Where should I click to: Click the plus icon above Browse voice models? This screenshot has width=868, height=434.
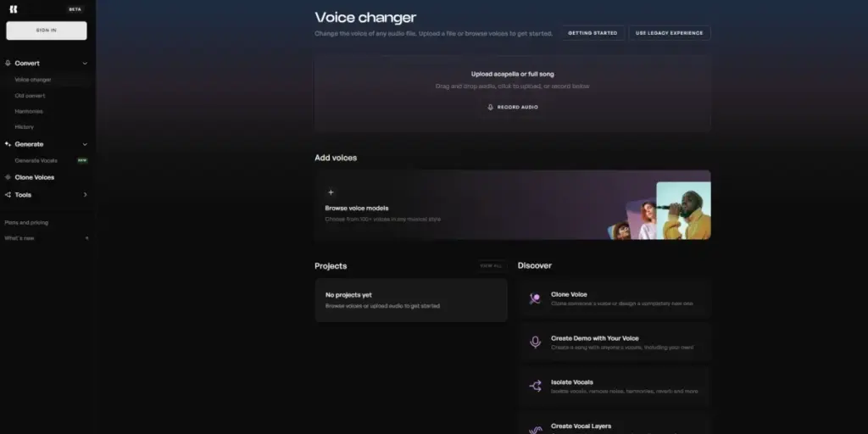click(331, 192)
